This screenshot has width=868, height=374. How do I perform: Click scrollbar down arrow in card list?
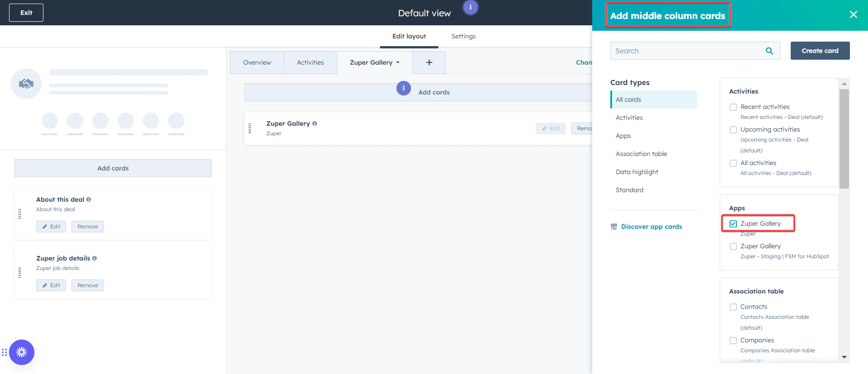tap(844, 357)
